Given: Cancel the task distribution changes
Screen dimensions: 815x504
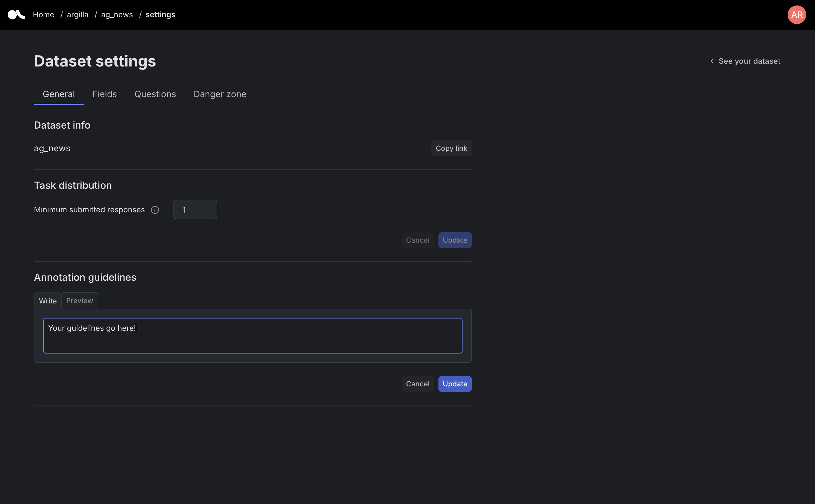Looking at the screenshot, I should [x=417, y=240].
